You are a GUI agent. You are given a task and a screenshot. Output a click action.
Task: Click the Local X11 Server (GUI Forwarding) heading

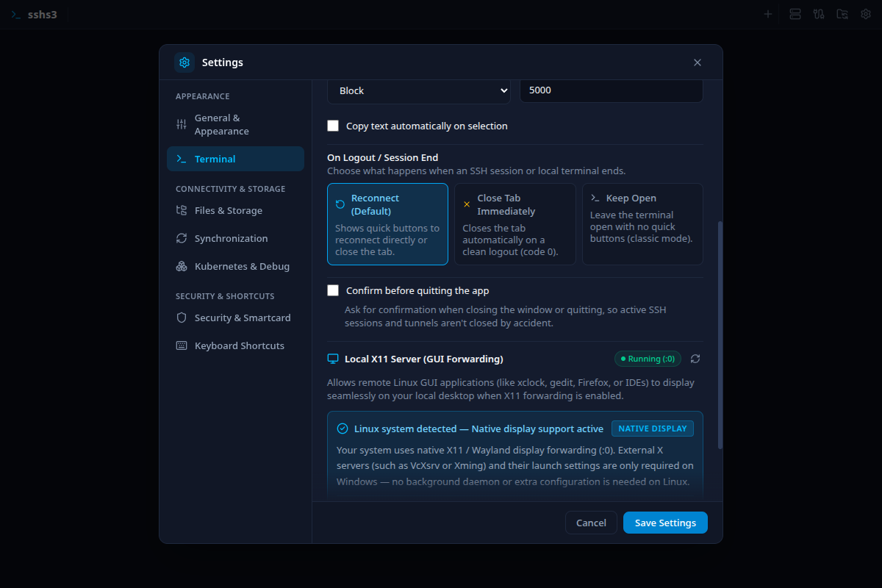[x=424, y=359]
